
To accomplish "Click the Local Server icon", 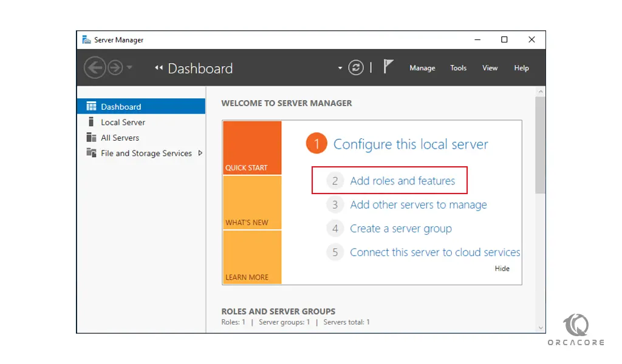I will (x=91, y=121).
